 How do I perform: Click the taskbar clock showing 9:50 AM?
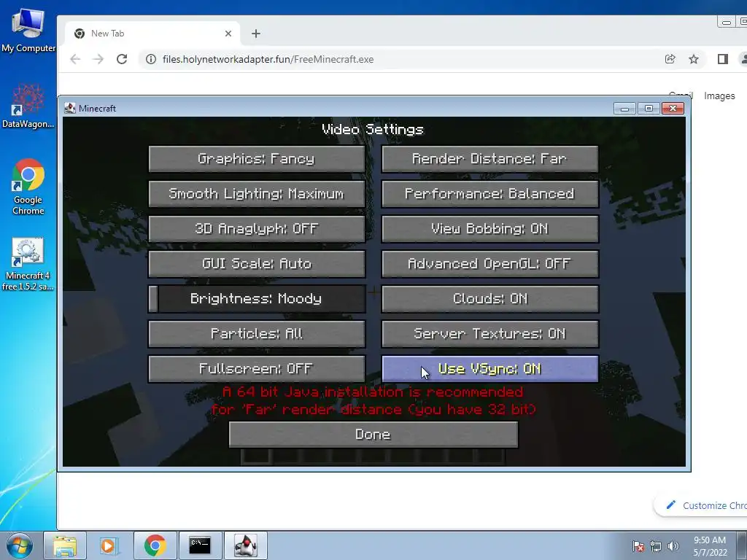pyautogui.click(x=710, y=546)
